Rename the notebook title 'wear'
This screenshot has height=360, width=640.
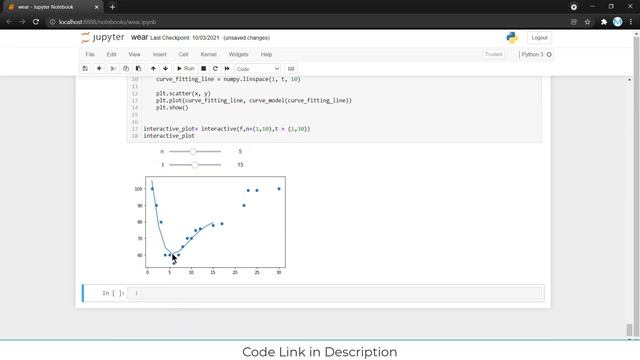click(139, 38)
